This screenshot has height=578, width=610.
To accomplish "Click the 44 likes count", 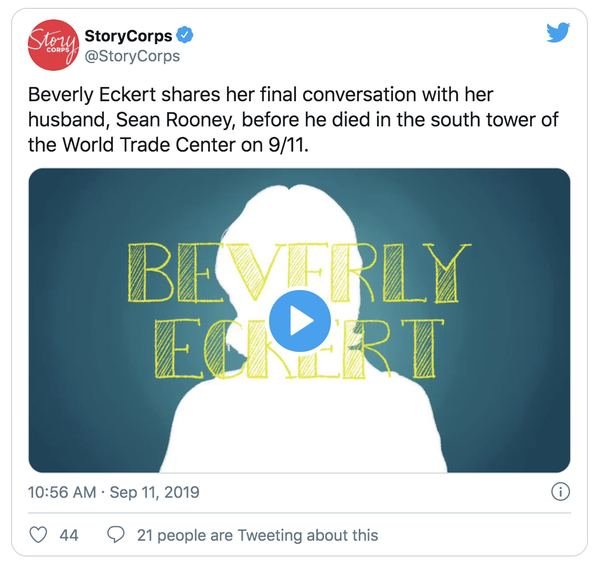I will (69, 535).
